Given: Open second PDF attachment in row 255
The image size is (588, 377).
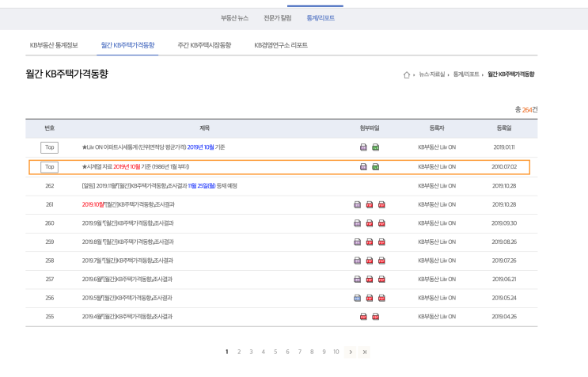Looking at the screenshot, I should [375, 317].
